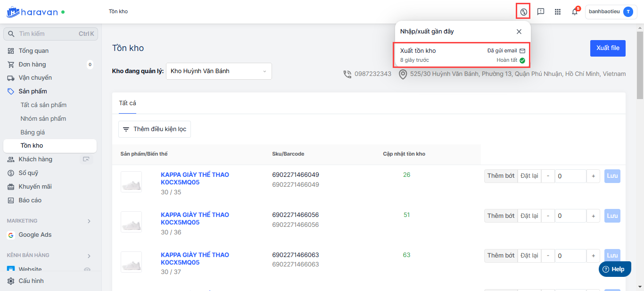This screenshot has height=291, width=644.
Task: Open the apps grid icon
Action: (x=558, y=12)
